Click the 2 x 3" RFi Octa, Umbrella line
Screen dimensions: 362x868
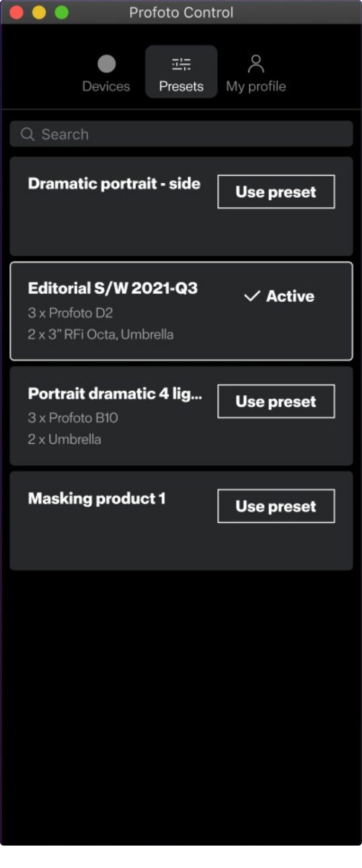point(101,334)
